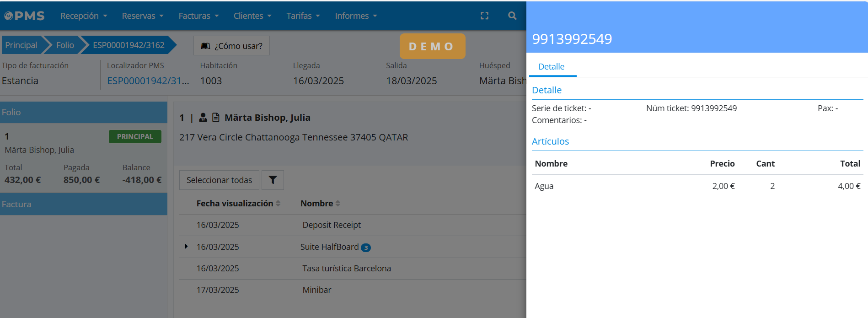Viewport: 868px width, 318px height.
Task: Click the Suite HalfBoard count badge
Action: click(365, 248)
